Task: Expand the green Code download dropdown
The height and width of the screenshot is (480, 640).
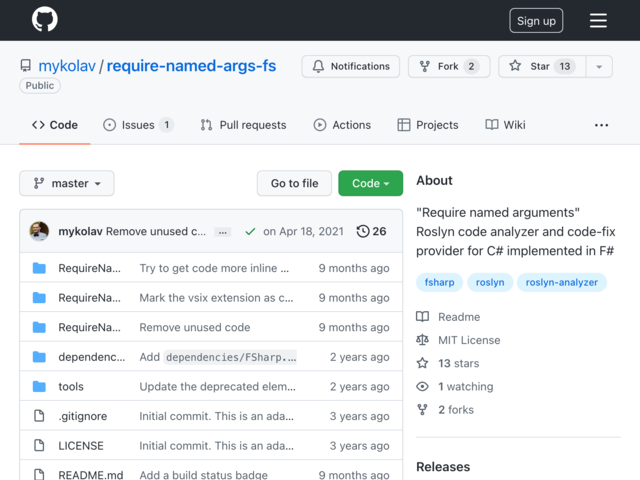Action: tap(371, 183)
